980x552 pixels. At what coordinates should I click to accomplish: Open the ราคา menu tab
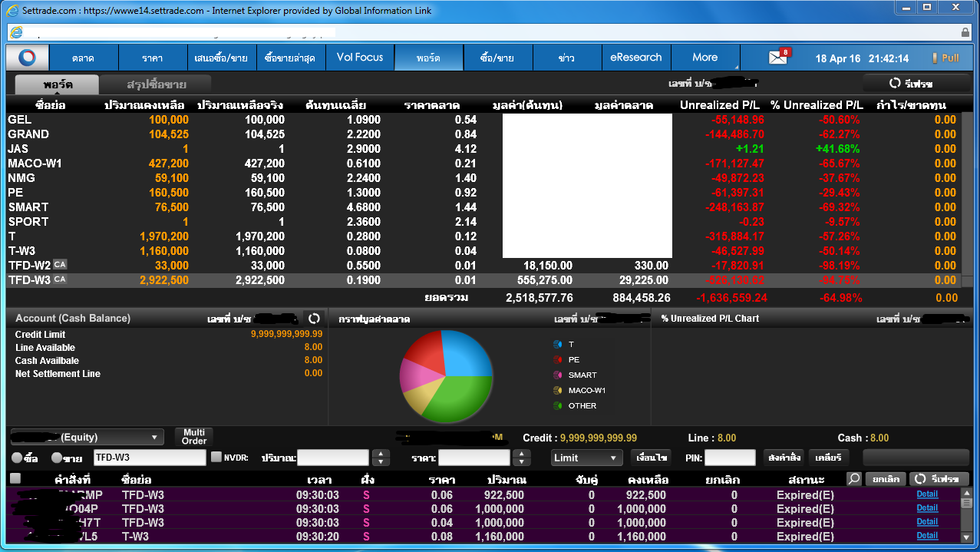(153, 58)
